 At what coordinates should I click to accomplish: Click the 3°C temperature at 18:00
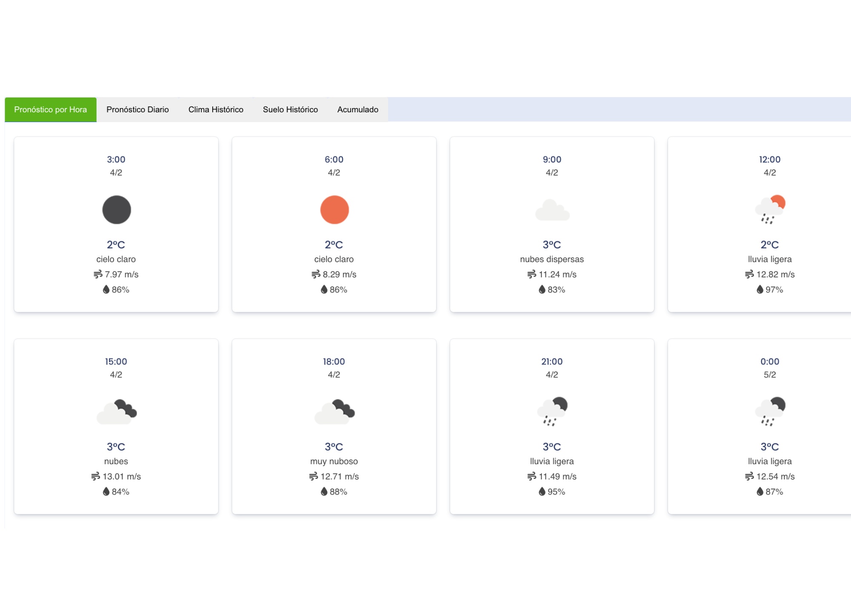pyautogui.click(x=334, y=447)
